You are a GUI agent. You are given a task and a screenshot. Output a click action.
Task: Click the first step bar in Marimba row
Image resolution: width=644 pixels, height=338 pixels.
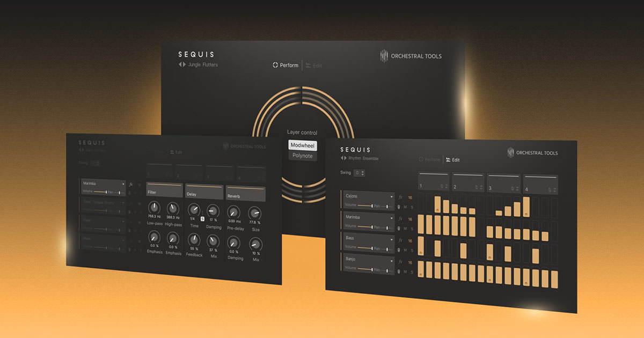pos(421,224)
